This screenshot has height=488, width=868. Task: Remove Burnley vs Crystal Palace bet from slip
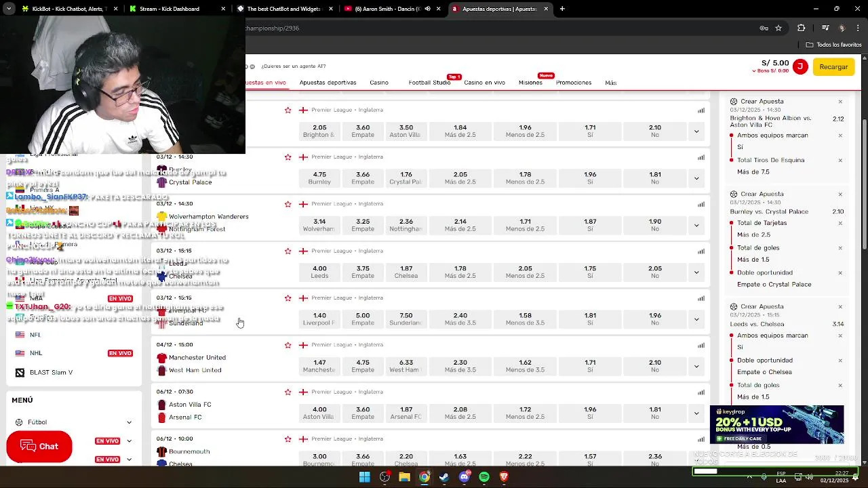coord(840,195)
